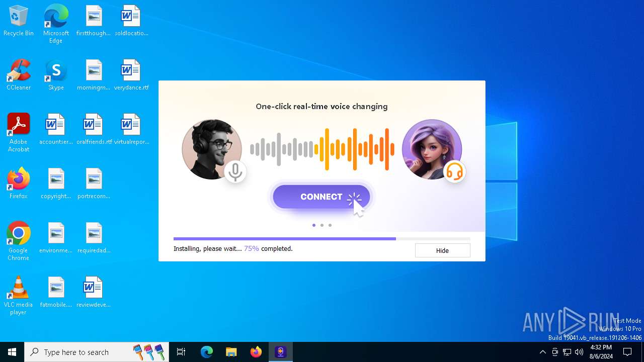Screen dimensions: 644x362
Task: Select the third slide indicator dot
Action: pos(330,225)
